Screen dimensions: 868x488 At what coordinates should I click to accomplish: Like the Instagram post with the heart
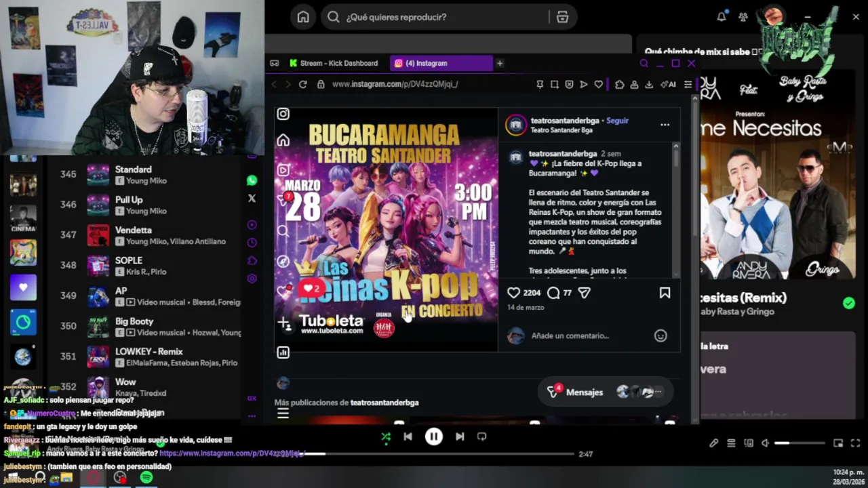pos(514,293)
